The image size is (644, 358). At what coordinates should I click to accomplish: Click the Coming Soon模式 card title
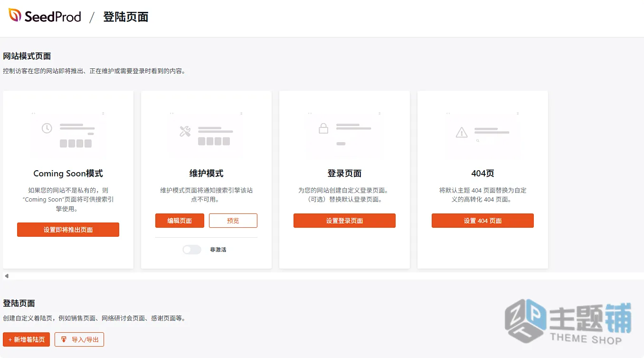pyautogui.click(x=68, y=174)
